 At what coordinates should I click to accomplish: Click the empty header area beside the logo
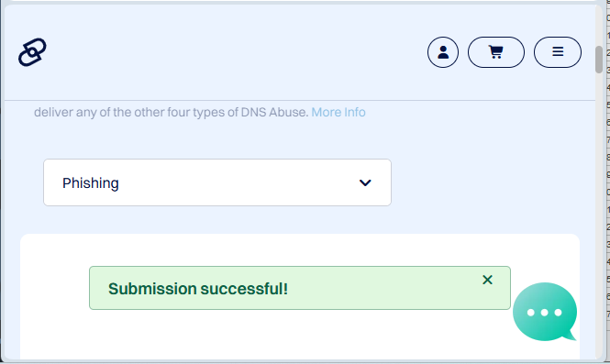point(233,52)
